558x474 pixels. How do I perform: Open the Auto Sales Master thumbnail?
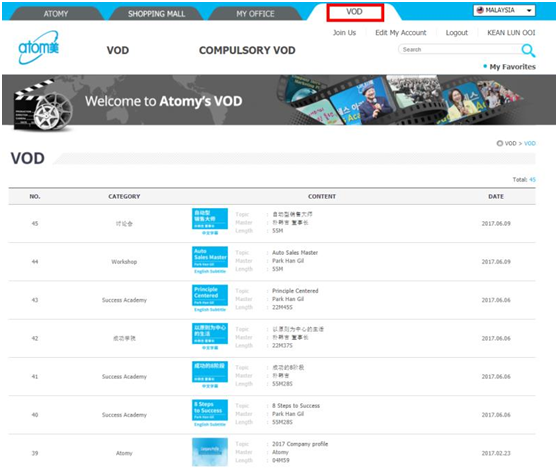pyautogui.click(x=210, y=260)
